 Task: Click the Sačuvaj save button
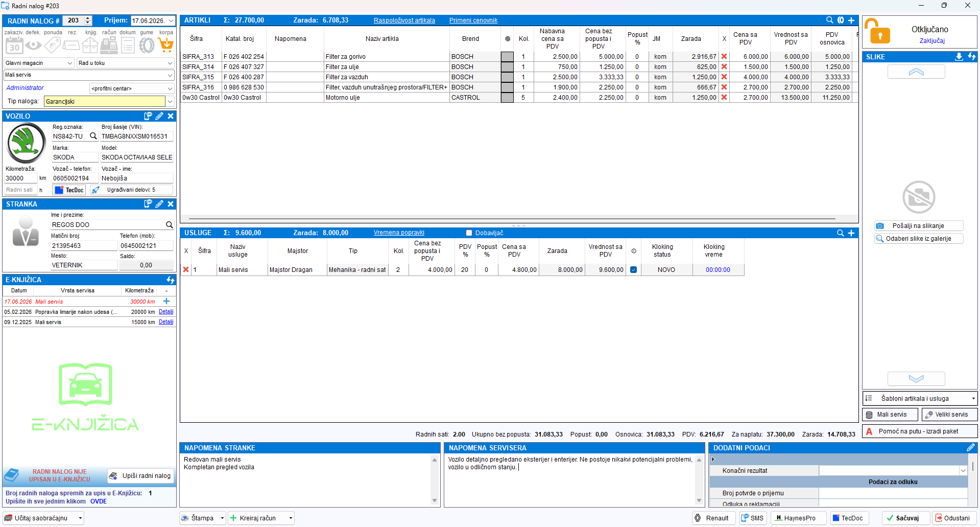coord(906,518)
